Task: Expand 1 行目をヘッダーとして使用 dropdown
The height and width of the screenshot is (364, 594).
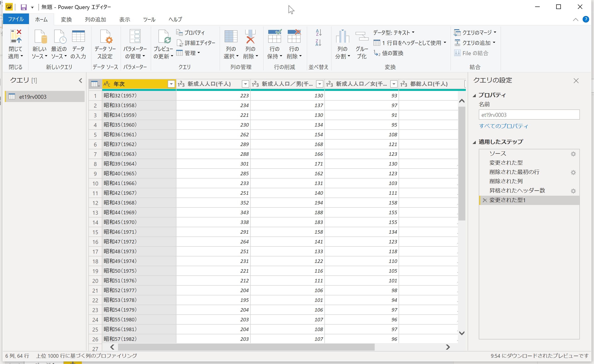Action: tap(445, 42)
